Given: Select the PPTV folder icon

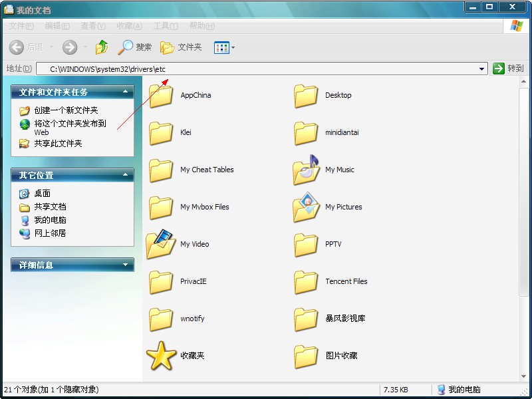Looking at the screenshot, I should [x=306, y=245].
